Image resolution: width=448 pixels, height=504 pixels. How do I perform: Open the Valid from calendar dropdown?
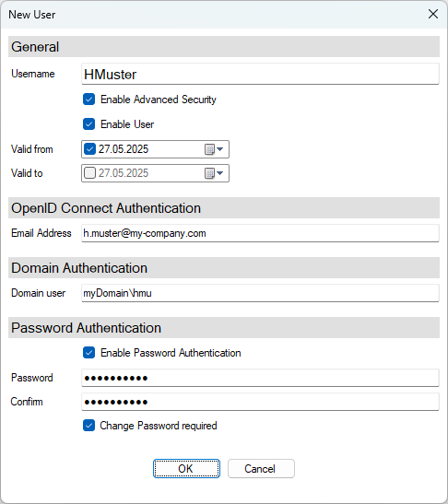[x=214, y=149]
